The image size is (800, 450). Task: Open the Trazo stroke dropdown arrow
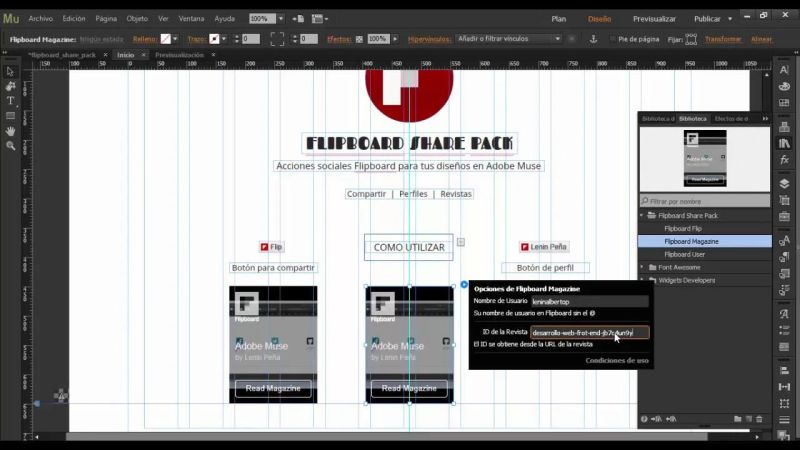(x=224, y=39)
